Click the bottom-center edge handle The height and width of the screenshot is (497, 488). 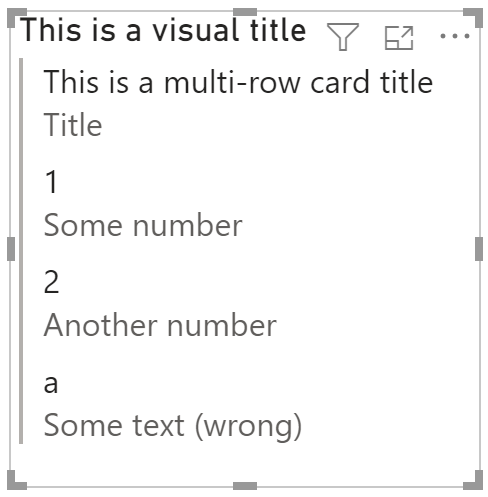click(x=245, y=486)
